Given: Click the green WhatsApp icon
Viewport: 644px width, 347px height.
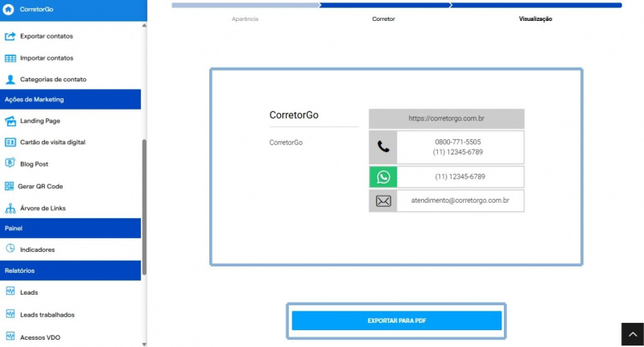Looking at the screenshot, I should (x=383, y=176).
